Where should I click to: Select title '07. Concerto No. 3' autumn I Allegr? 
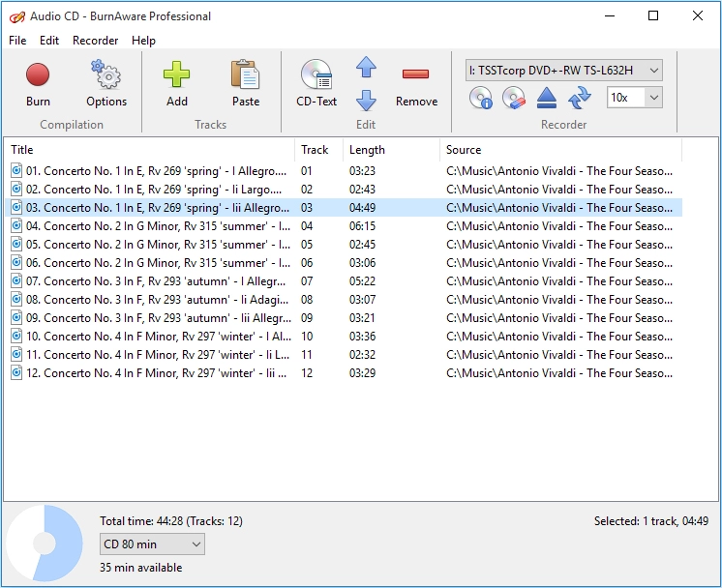[x=156, y=281]
